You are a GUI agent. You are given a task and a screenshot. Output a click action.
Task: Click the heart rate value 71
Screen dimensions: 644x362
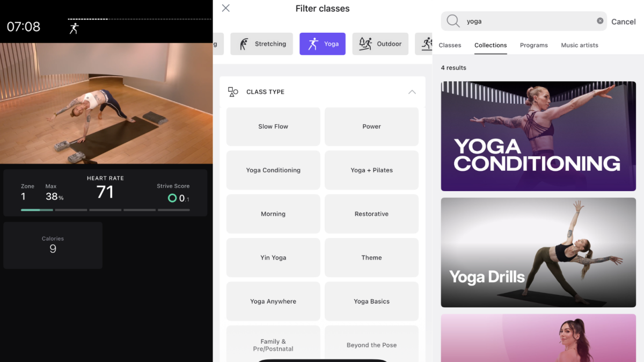[105, 192]
